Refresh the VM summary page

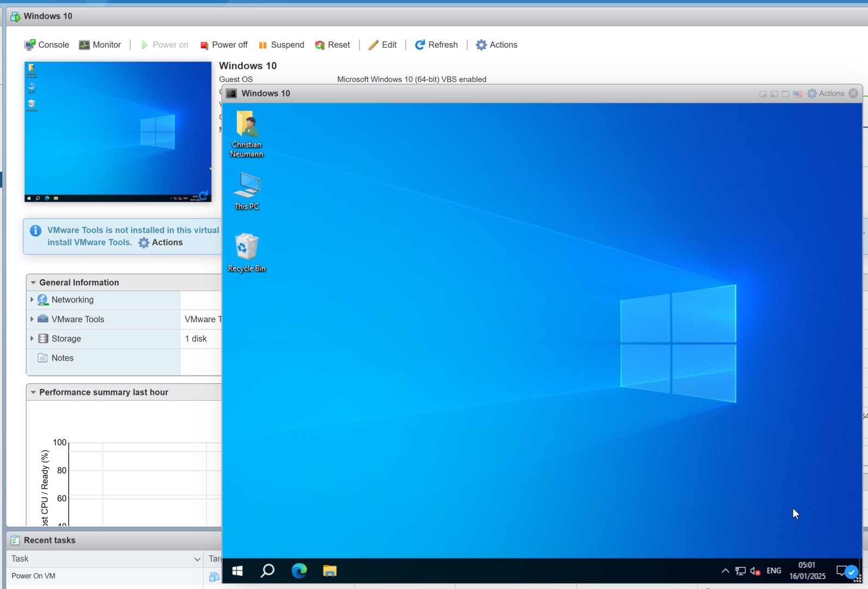[x=436, y=45]
